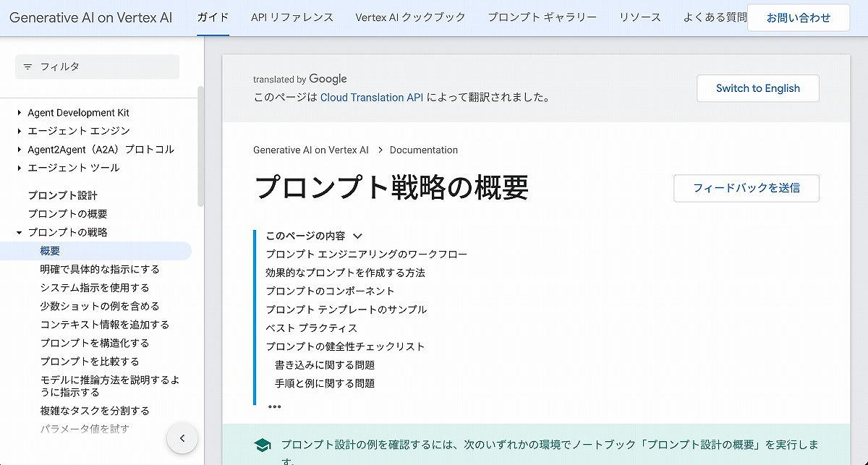Click the breadcrumb chevron separator
This screenshot has height=465, width=868.
click(x=380, y=150)
